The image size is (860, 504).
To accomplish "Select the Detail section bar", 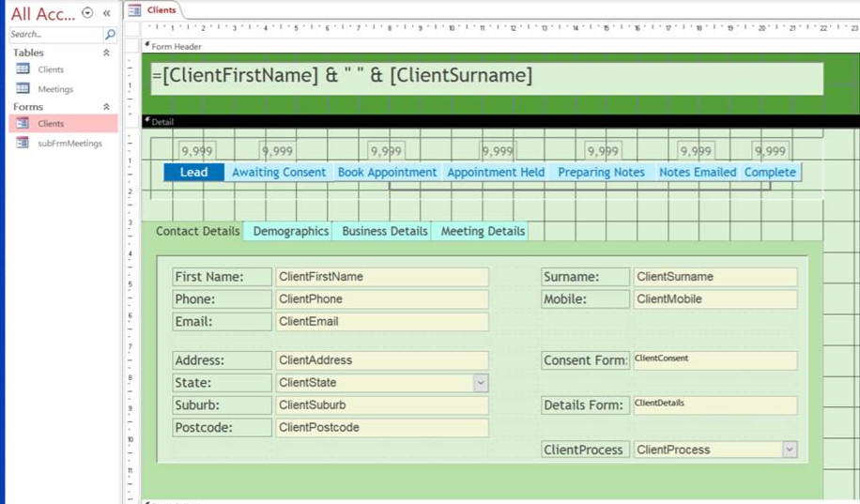I will point(500,122).
